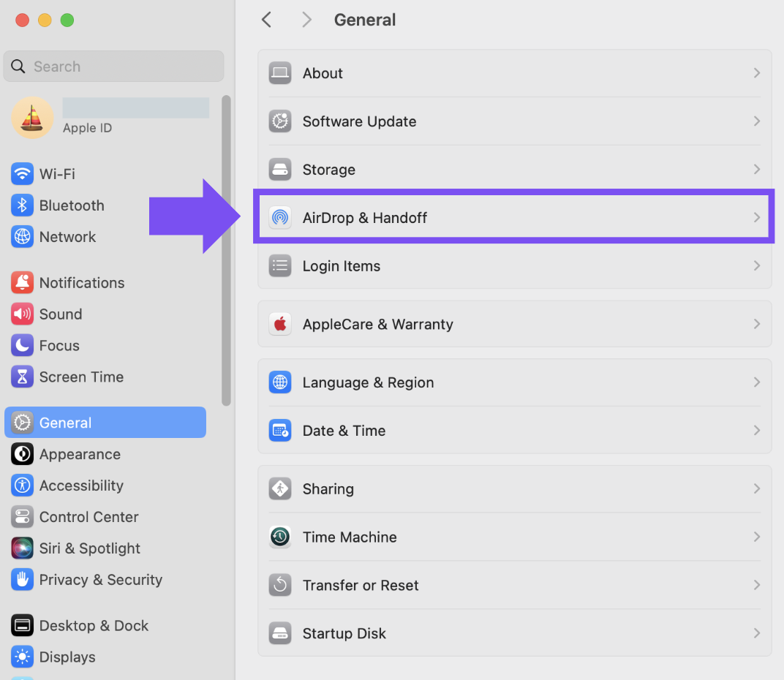The width and height of the screenshot is (784, 680).
Task: Select Siri & Spotlight label in sidebar
Action: point(90,548)
